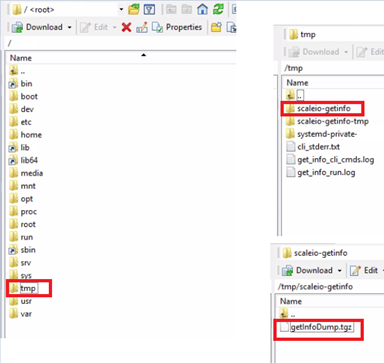Select the root folder in file list
This screenshot has height=363, width=384.
coord(22,224)
